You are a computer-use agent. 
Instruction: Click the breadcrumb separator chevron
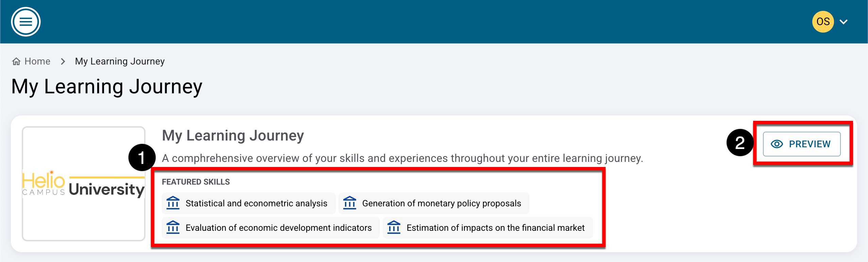[63, 61]
